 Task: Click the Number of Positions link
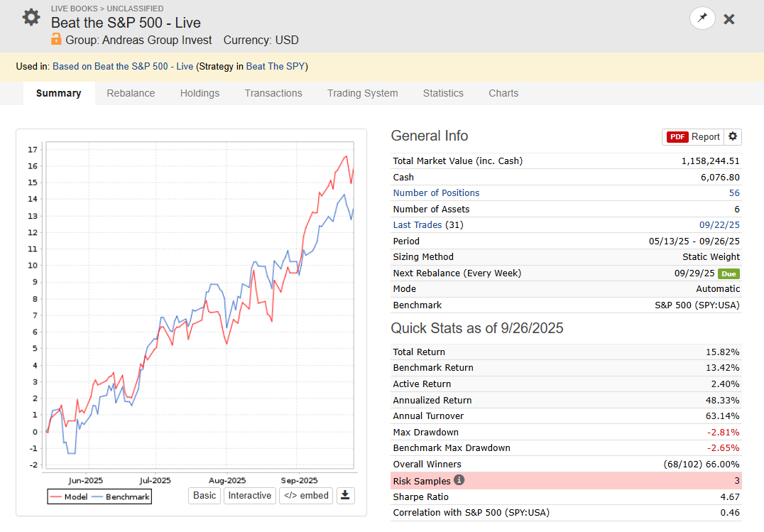436,193
